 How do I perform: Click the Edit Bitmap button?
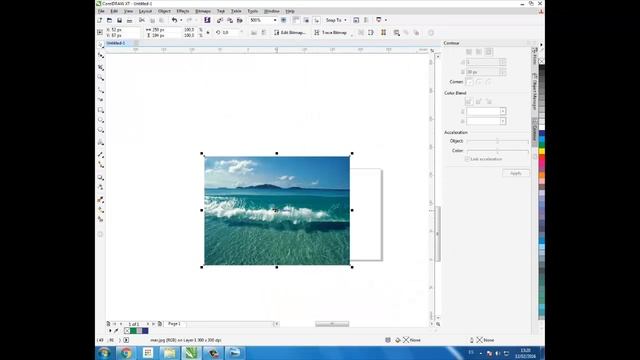290,33
